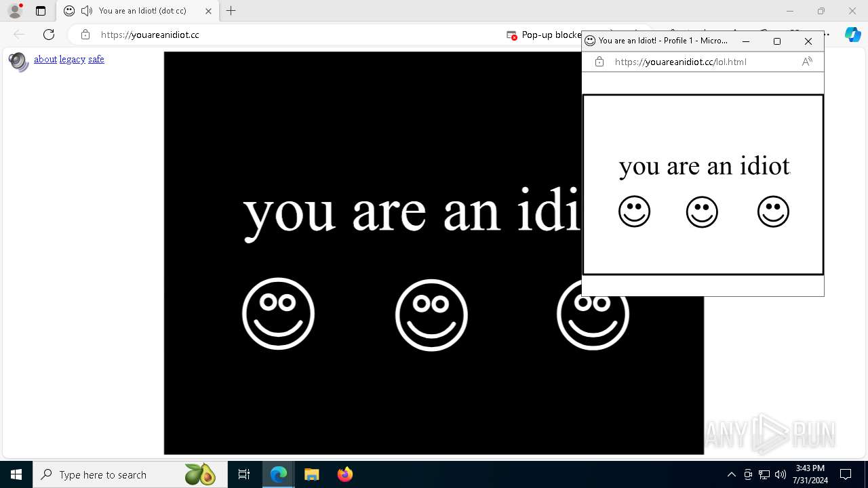Close the popup window
Viewport: 868px width, 488px height.
coord(808,41)
